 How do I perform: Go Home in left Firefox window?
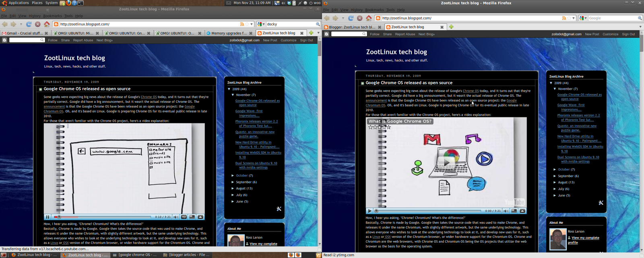pos(47,24)
